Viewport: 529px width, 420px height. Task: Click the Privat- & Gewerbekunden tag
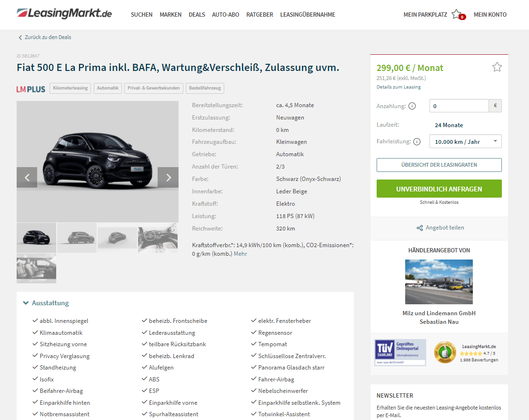point(153,88)
